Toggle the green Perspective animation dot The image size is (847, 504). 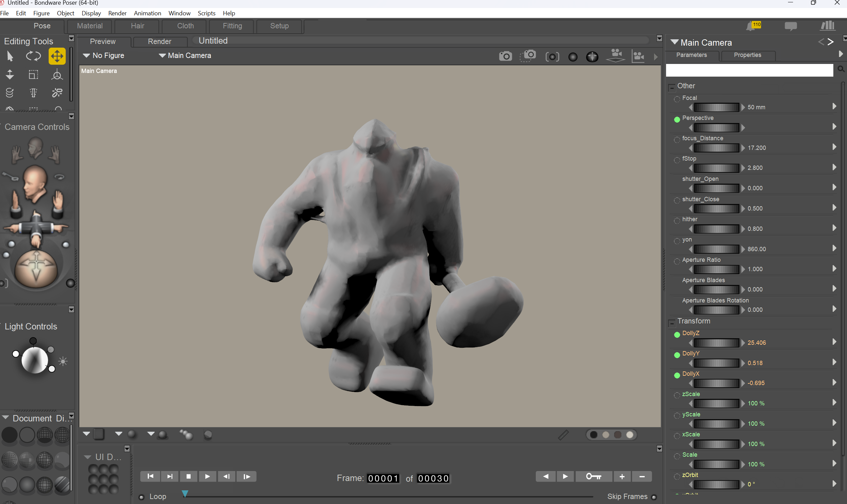click(x=677, y=119)
